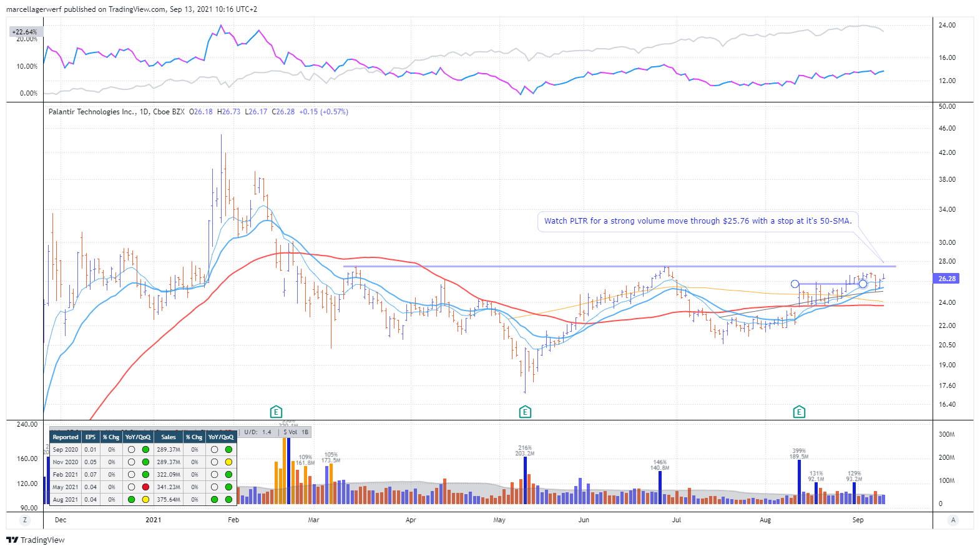This screenshot has height=551, width=980.
Task: Click the 0.01 EPS value
Action: [91, 450]
